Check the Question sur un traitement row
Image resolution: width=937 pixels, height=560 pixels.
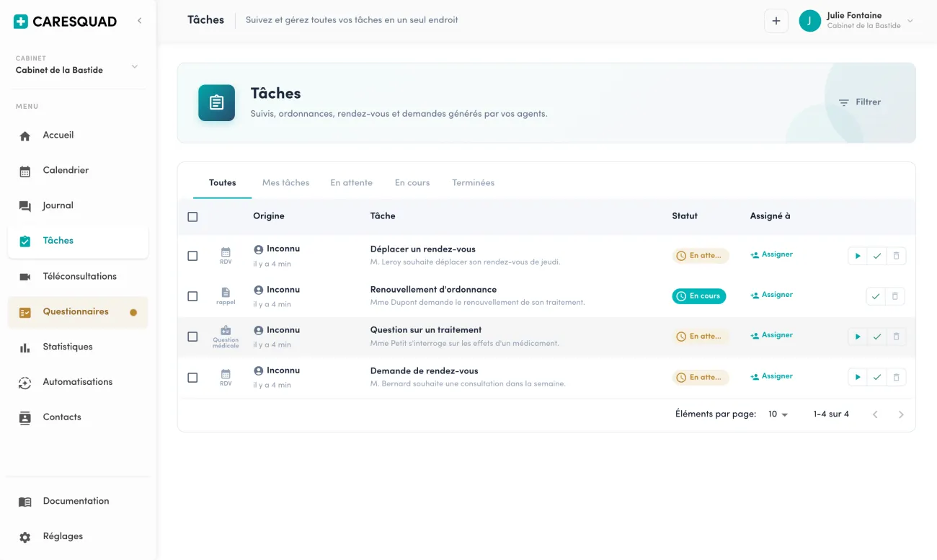[192, 337]
